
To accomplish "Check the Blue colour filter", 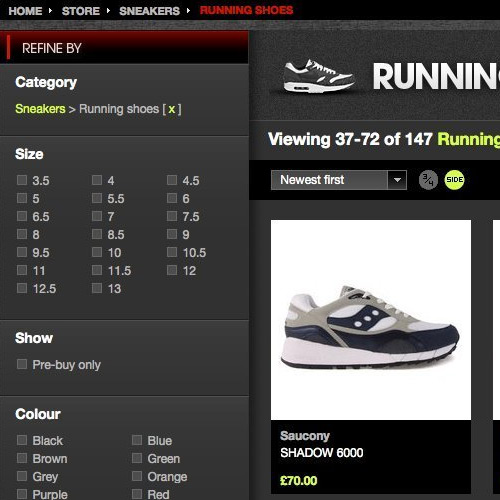I will coord(137,440).
